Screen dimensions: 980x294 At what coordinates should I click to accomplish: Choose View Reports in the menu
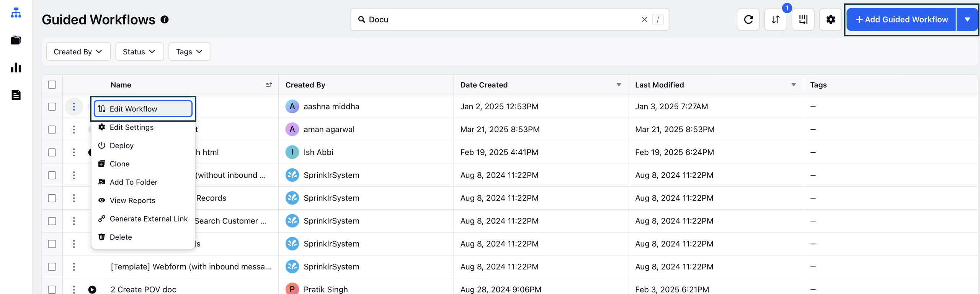tap(143, 200)
